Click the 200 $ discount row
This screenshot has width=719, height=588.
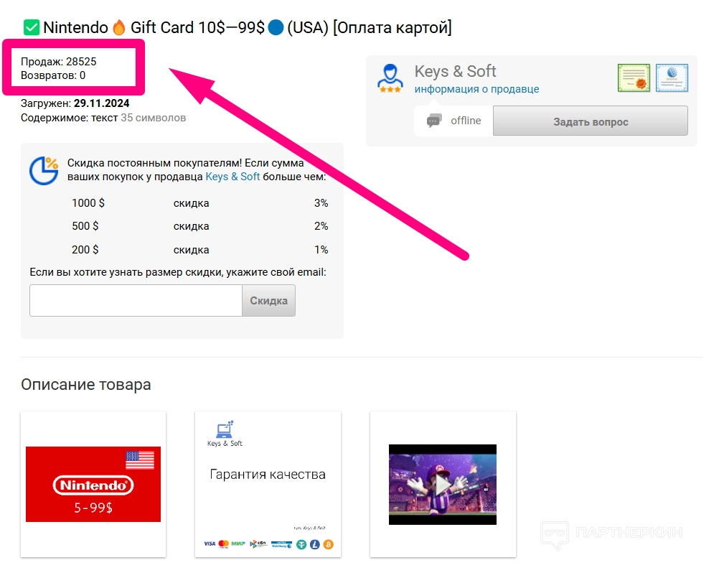tap(200, 250)
